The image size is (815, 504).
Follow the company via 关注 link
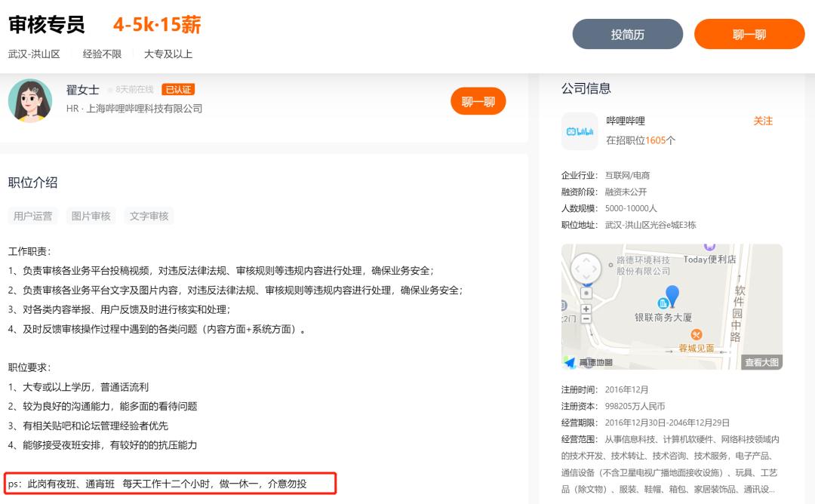pos(763,121)
